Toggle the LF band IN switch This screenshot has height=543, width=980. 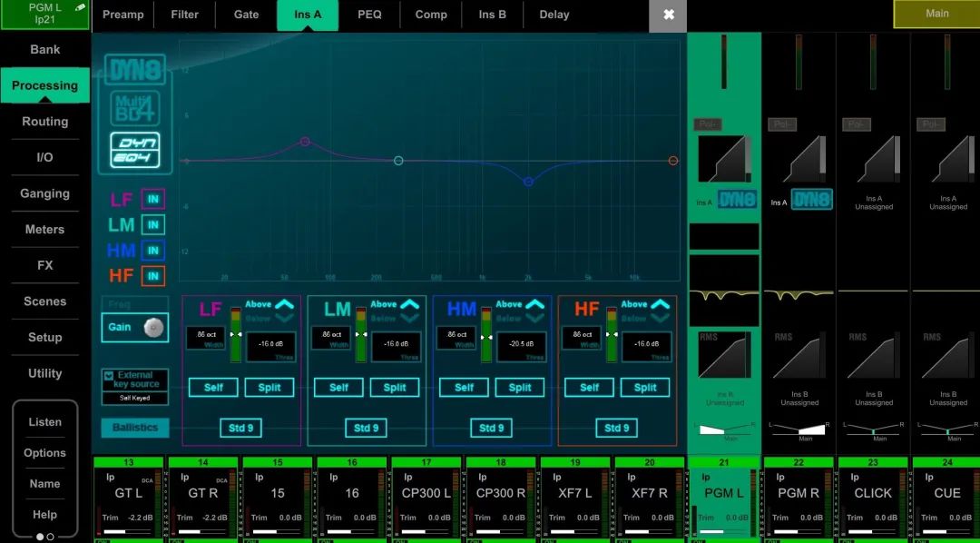point(153,200)
